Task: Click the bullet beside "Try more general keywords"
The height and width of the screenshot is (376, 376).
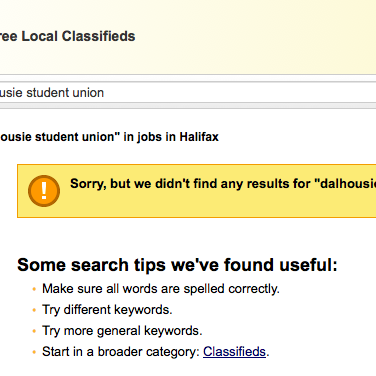Action: [x=34, y=331]
